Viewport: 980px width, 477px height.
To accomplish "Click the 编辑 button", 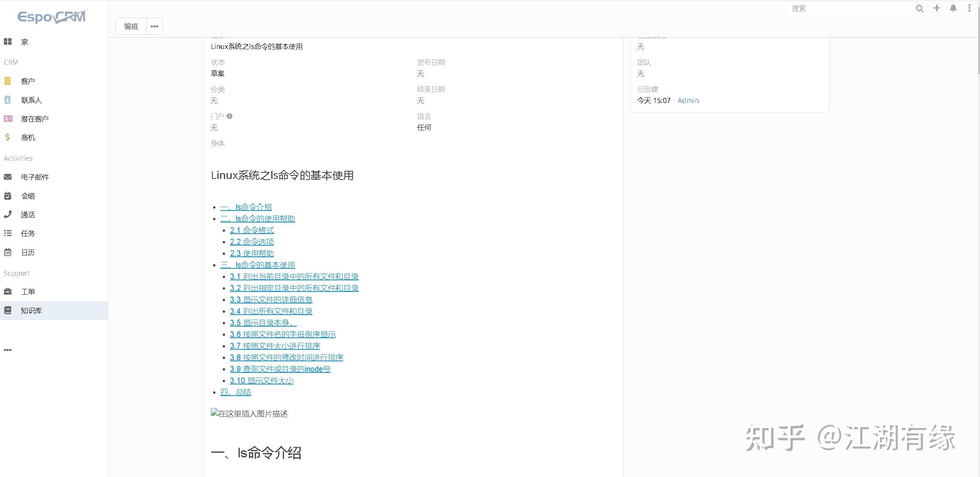I will 131,26.
